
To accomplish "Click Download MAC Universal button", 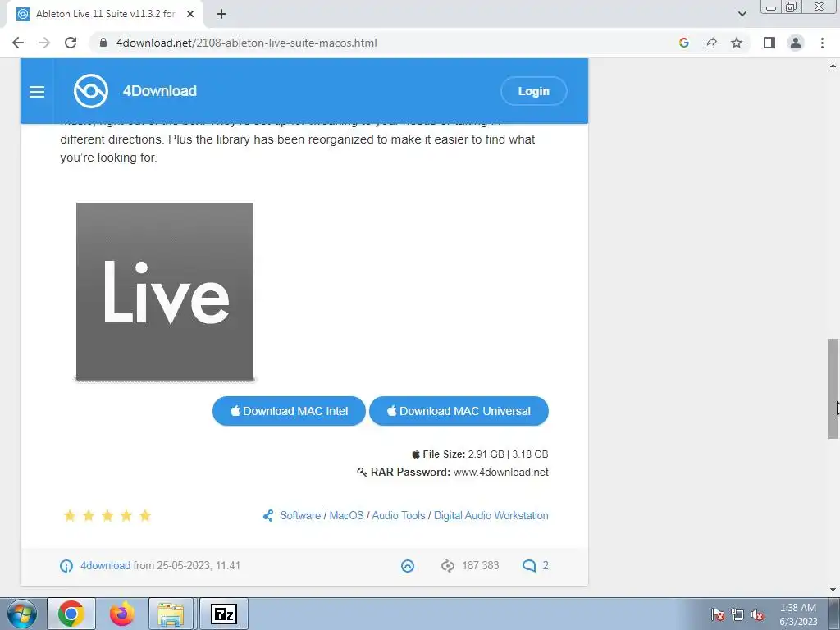I will point(459,411).
